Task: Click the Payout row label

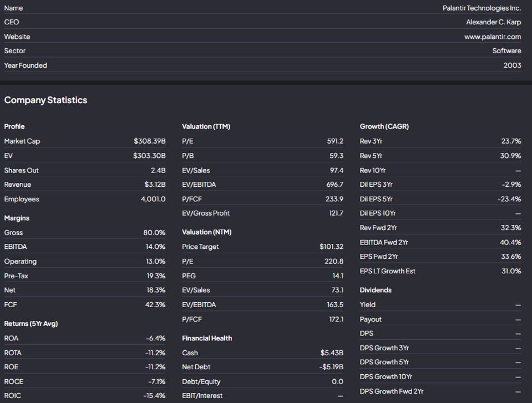Action: [x=371, y=319]
